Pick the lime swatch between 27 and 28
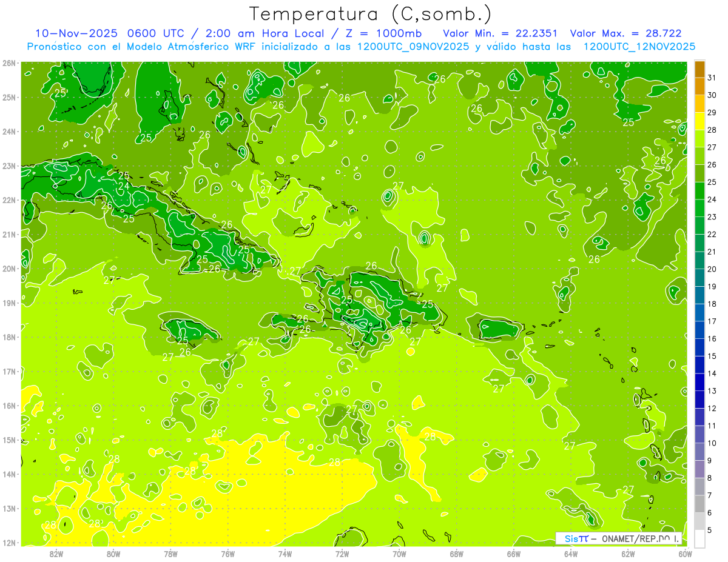Screen dimensions: 728x562 click(x=699, y=139)
